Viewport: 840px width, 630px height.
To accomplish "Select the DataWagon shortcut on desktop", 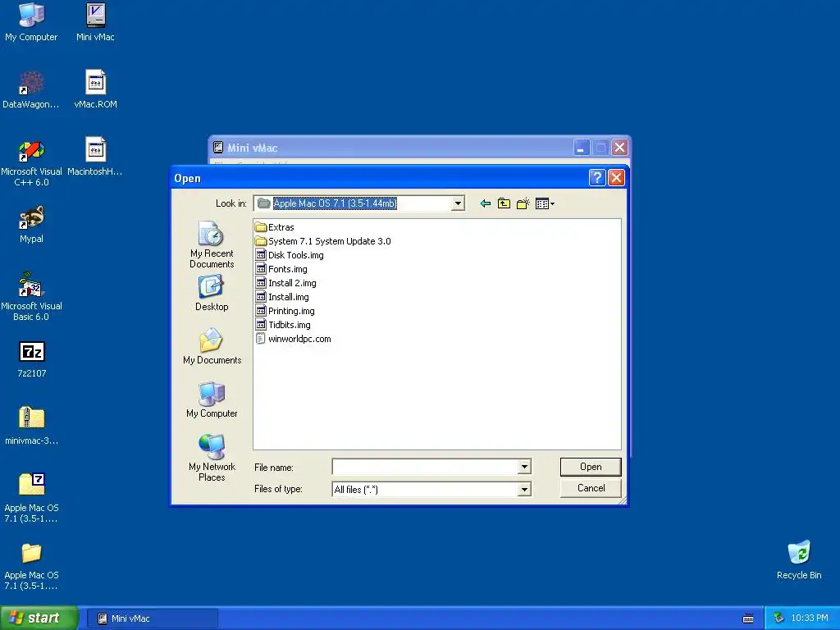I will click(31, 89).
